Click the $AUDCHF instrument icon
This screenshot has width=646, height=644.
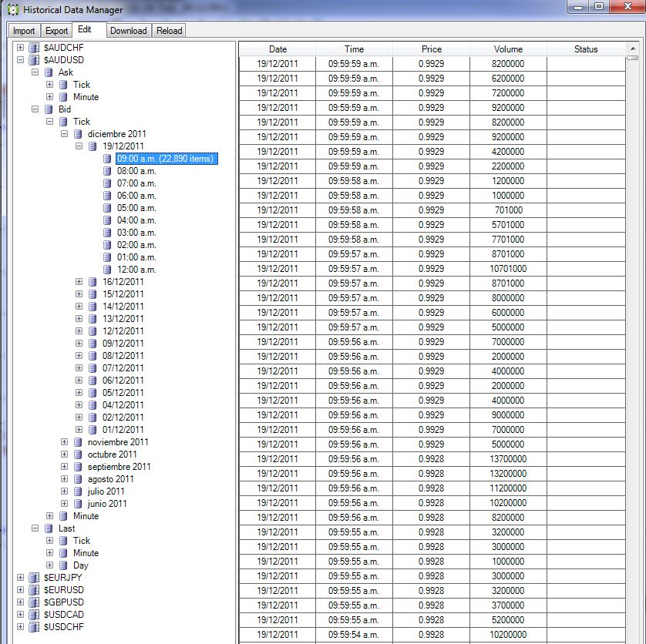click(x=34, y=47)
